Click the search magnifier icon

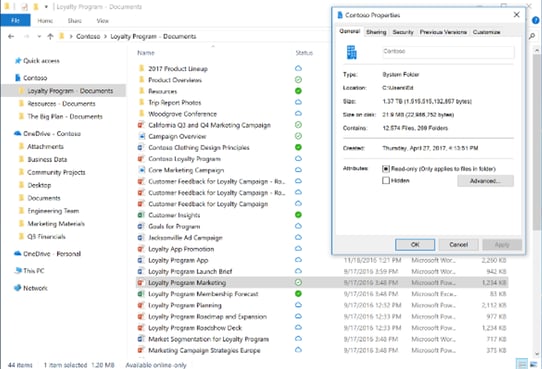click(532, 36)
